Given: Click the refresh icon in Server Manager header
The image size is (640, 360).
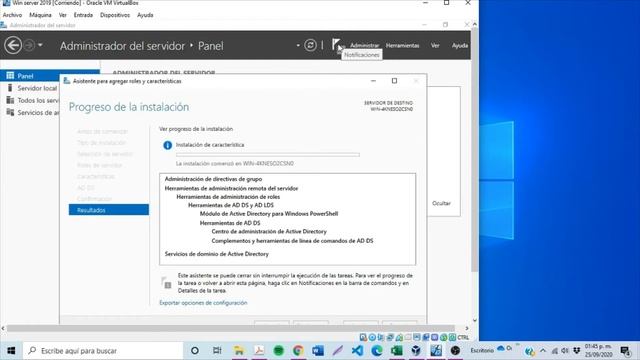Looking at the screenshot, I should pos(310,45).
